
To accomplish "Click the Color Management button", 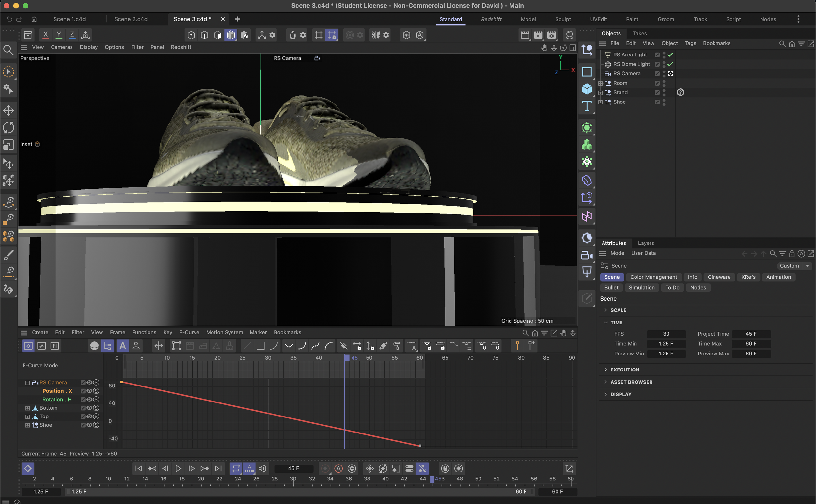I will [653, 277].
